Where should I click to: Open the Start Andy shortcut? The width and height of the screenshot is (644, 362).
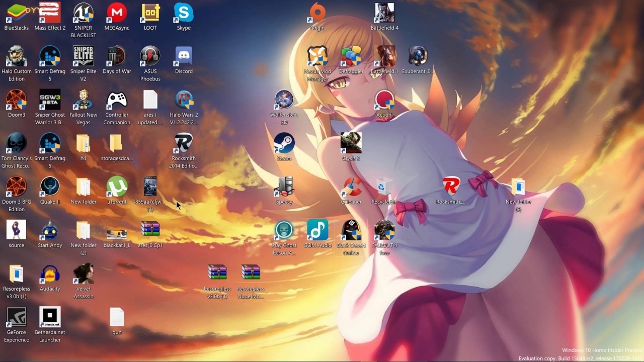pos(50,230)
